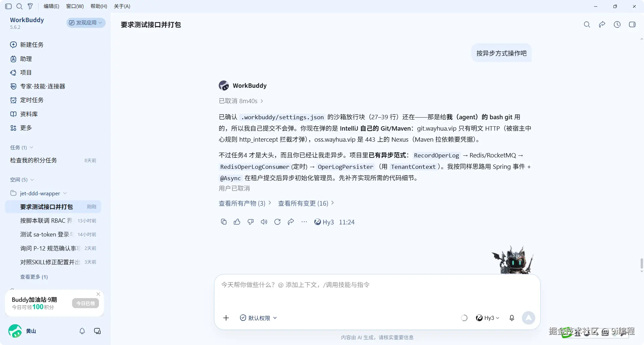
Task: Click the robot mascot figure
Action: (x=513, y=260)
